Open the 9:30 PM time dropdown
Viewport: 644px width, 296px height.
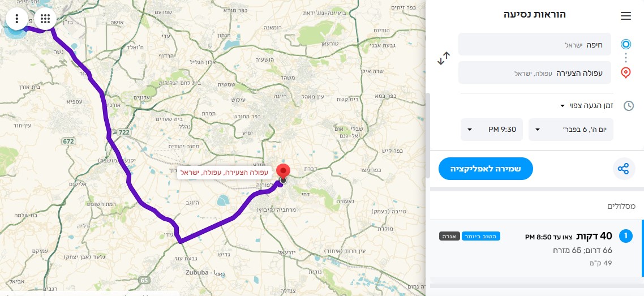click(491, 130)
